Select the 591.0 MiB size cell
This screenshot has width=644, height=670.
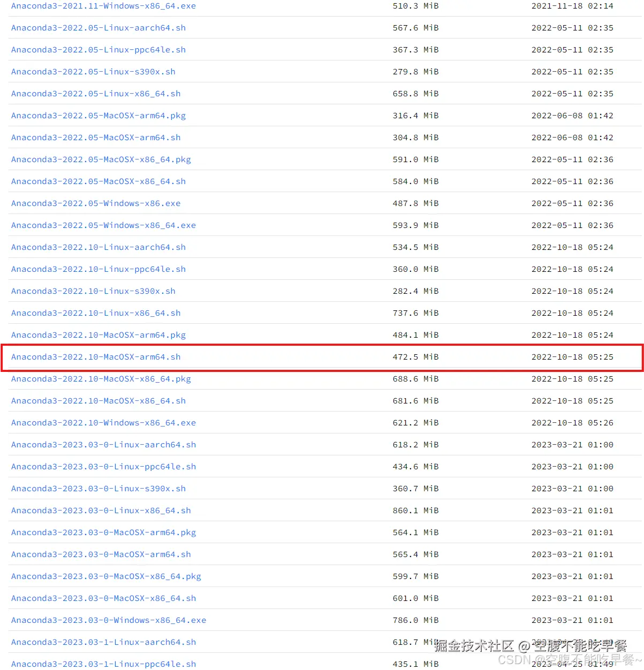[415, 159]
